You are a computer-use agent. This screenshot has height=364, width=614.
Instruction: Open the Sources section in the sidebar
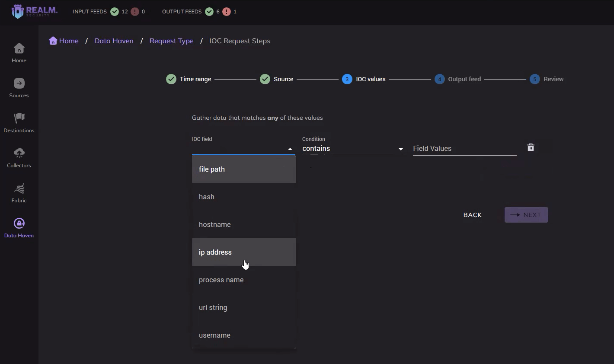tap(19, 88)
